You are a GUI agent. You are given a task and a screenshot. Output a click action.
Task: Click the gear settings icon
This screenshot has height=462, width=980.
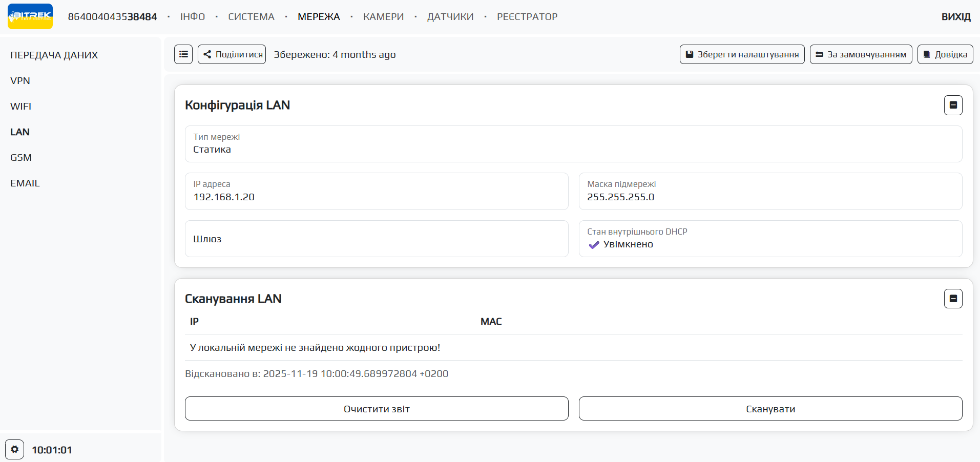click(x=15, y=449)
